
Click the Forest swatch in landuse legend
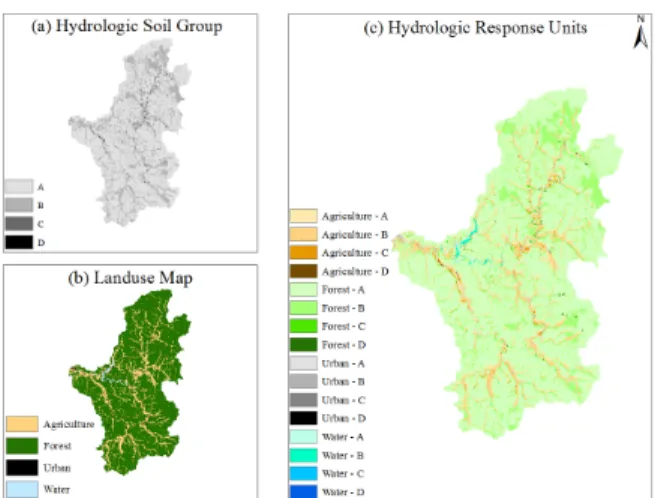coord(22,445)
